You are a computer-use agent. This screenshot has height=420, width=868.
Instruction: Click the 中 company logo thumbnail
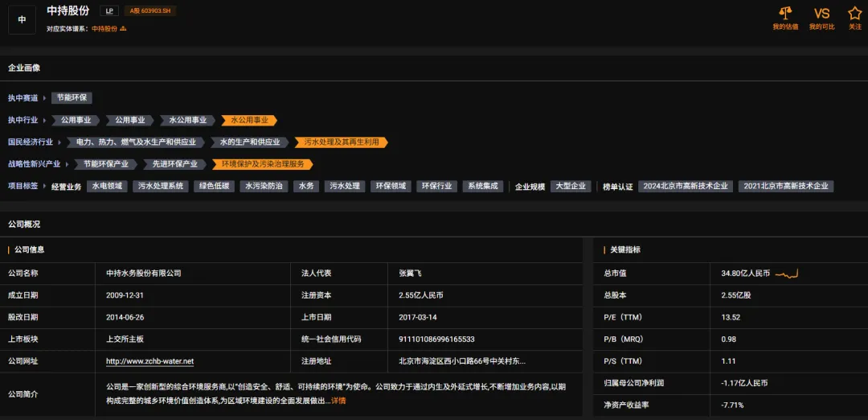coord(23,19)
